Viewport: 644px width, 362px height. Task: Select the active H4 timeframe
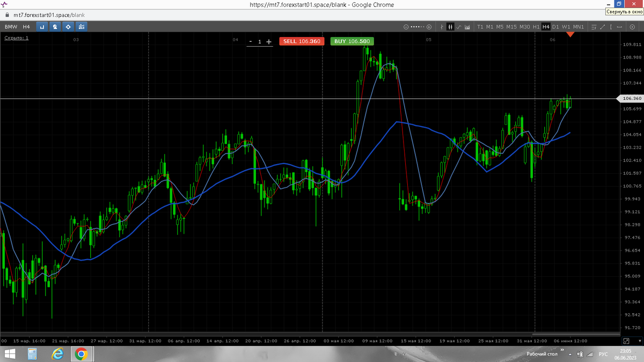tap(546, 27)
